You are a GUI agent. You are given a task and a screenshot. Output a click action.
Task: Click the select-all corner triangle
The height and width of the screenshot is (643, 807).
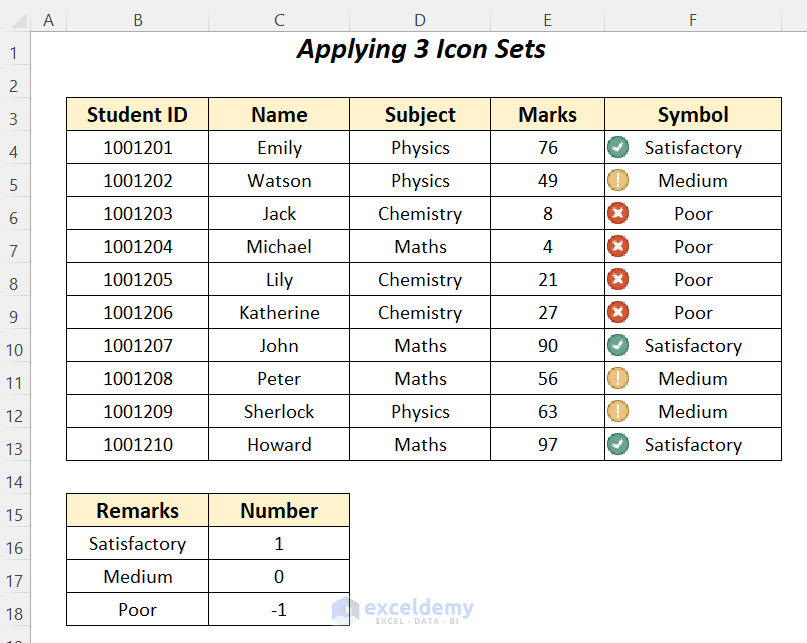pos(15,20)
